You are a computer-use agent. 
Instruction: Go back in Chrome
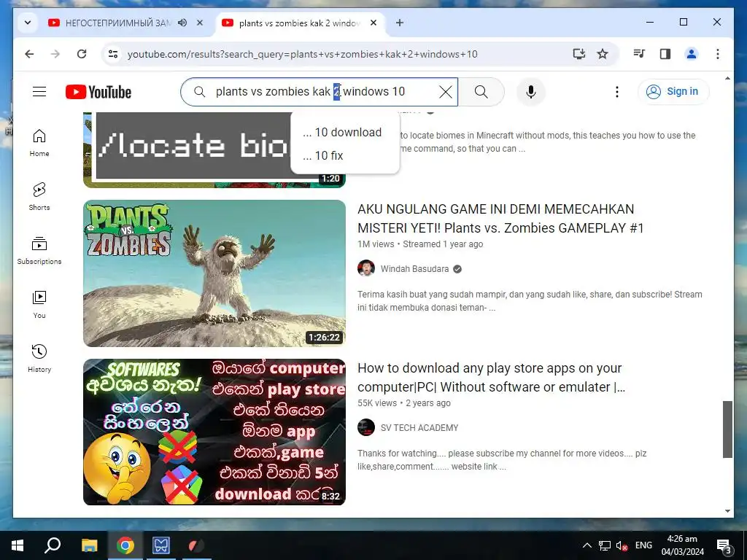click(29, 54)
